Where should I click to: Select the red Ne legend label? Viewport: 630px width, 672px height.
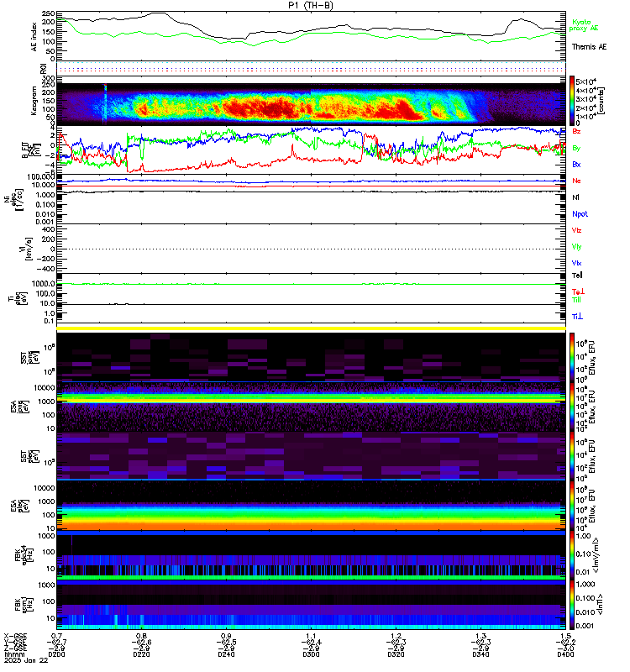pyautogui.click(x=576, y=181)
